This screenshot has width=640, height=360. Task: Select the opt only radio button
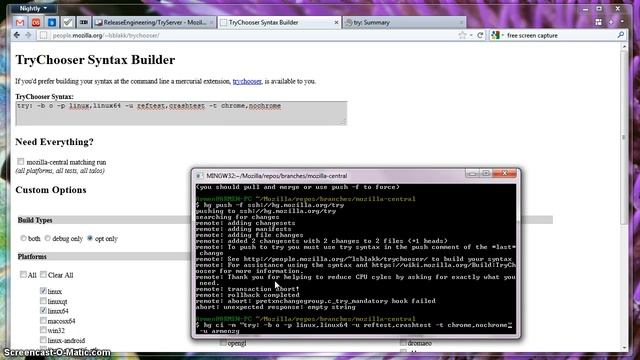click(x=90, y=238)
